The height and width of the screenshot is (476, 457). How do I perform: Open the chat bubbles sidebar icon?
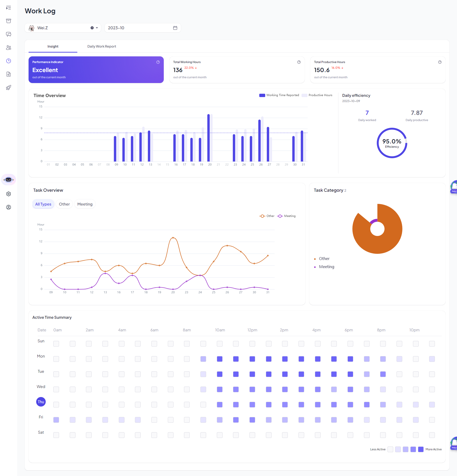(9, 34)
